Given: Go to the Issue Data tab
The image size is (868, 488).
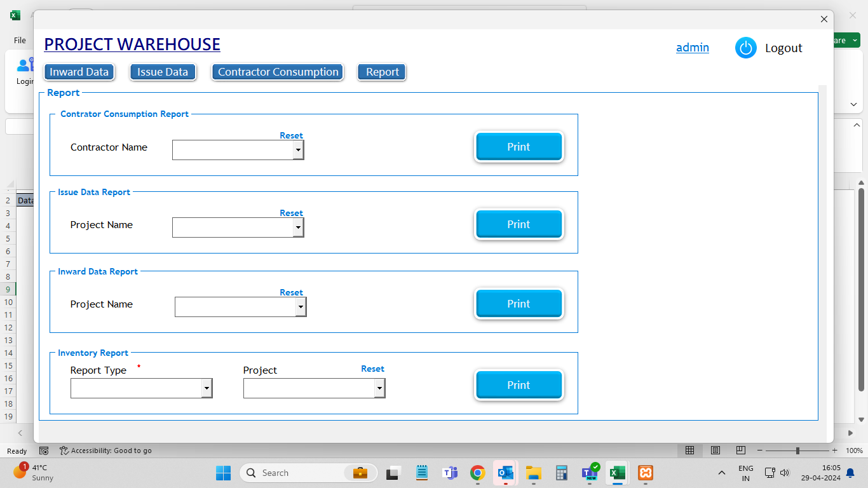Looking at the screenshot, I should pos(163,72).
